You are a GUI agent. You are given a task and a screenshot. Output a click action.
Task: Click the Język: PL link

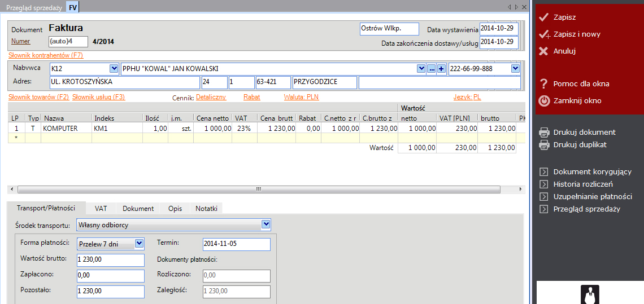467,97
